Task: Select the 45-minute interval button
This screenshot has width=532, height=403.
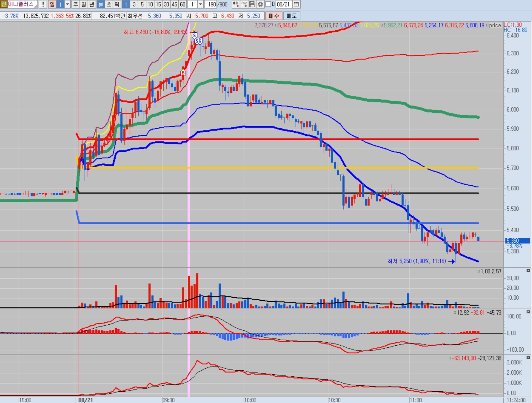Action: (x=175, y=4)
